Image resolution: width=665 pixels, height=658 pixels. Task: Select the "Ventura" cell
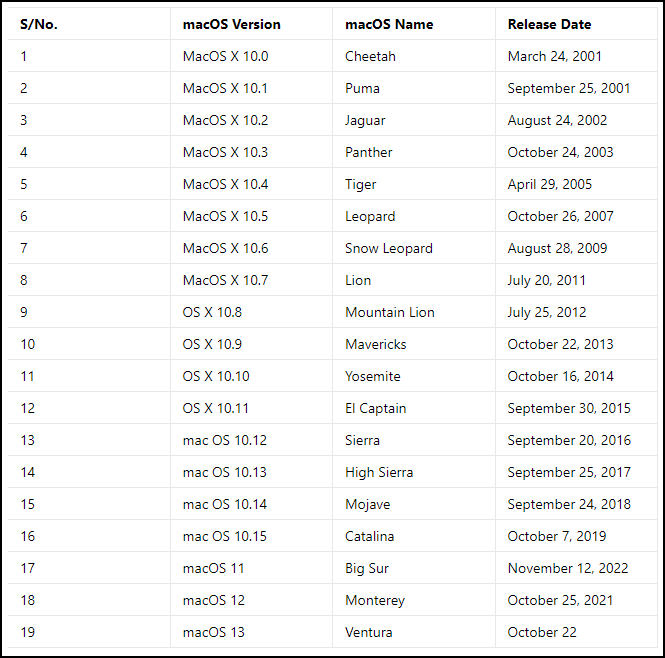(x=369, y=632)
